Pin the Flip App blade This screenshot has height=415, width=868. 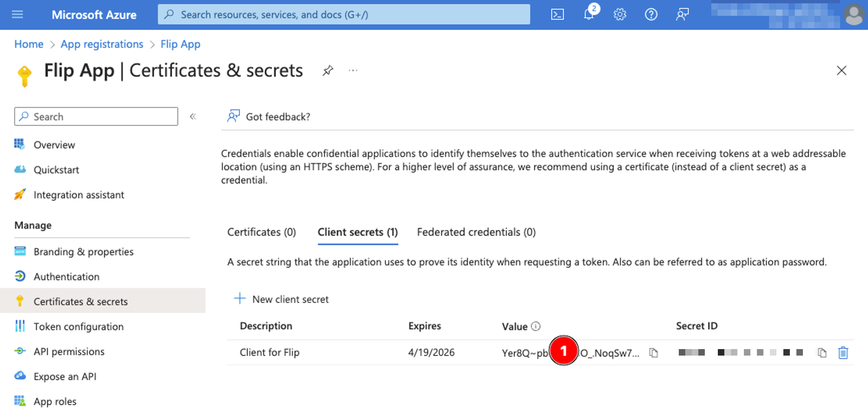[328, 70]
